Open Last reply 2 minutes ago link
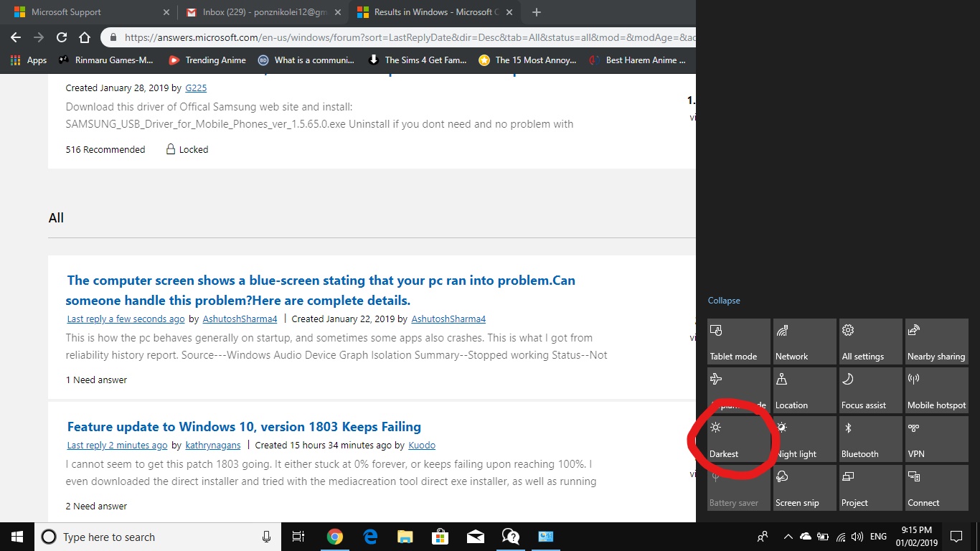The image size is (980, 551). [117, 445]
